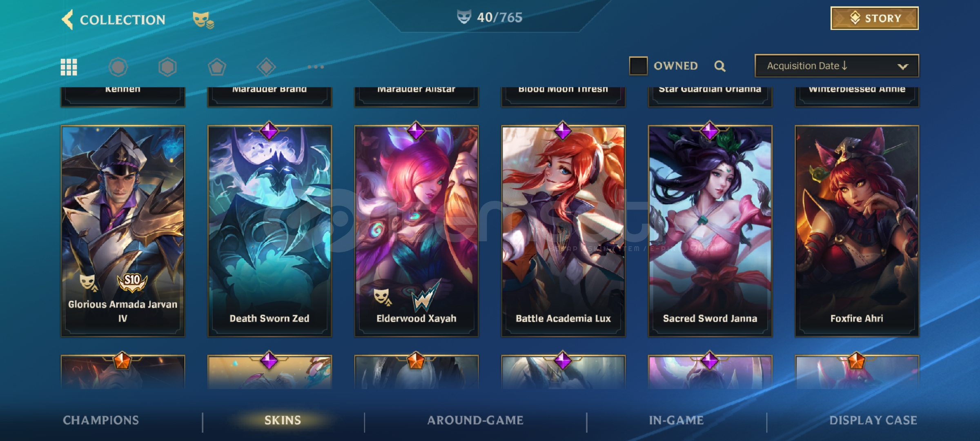Select the all-skins grid filter icon
Image resolution: width=980 pixels, height=441 pixels.
(x=69, y=67)
